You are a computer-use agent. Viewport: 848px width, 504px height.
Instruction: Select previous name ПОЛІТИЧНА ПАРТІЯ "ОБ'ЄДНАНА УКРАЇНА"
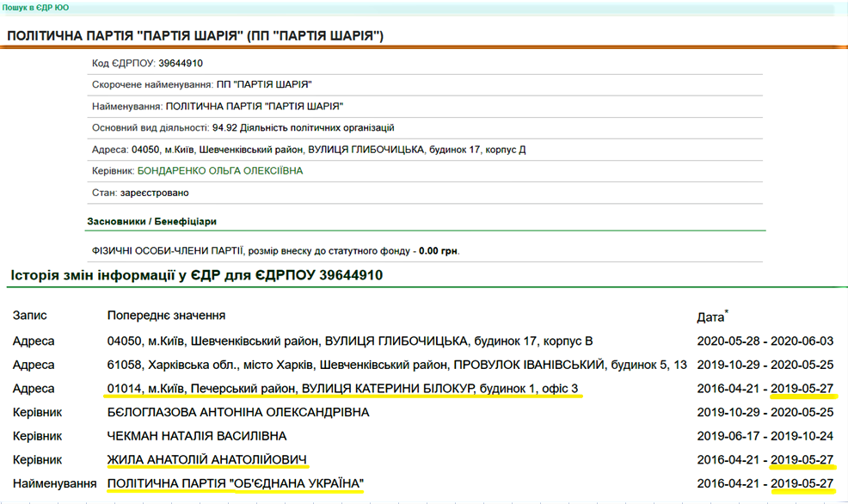[x=236, y=484]
